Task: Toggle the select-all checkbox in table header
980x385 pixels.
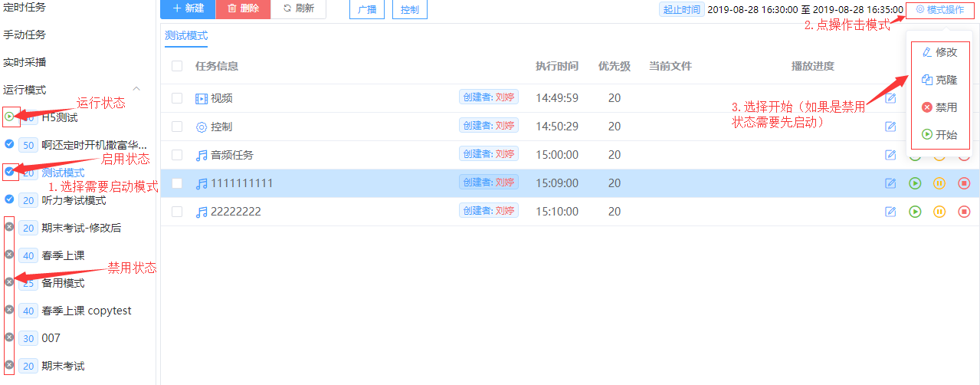Action: click(x=177, y=66)
